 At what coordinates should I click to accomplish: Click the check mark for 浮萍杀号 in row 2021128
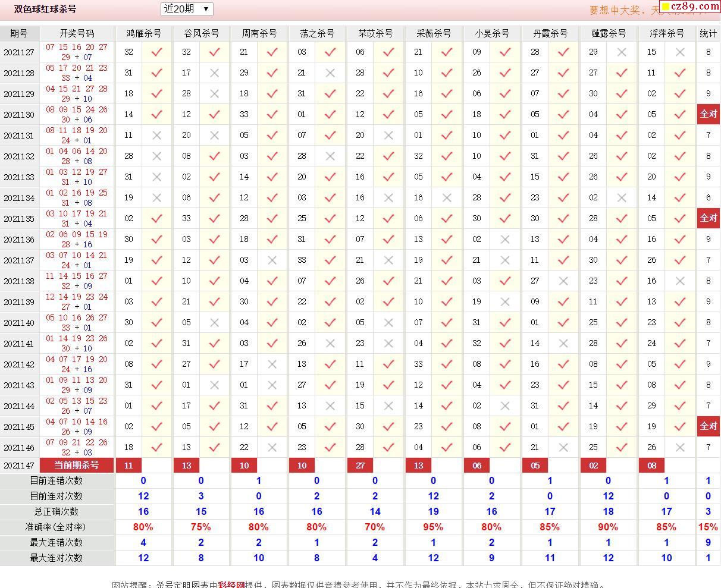pyautogui.click(x=680, y=73)
